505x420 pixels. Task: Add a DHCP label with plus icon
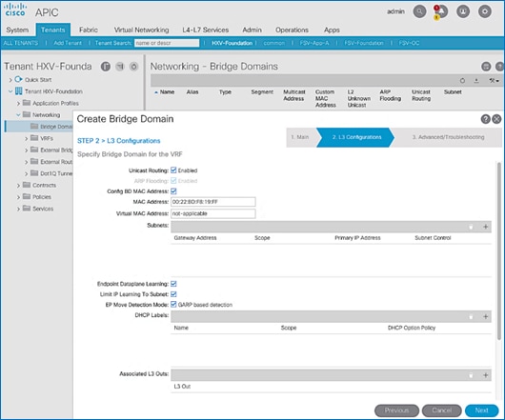485,317
